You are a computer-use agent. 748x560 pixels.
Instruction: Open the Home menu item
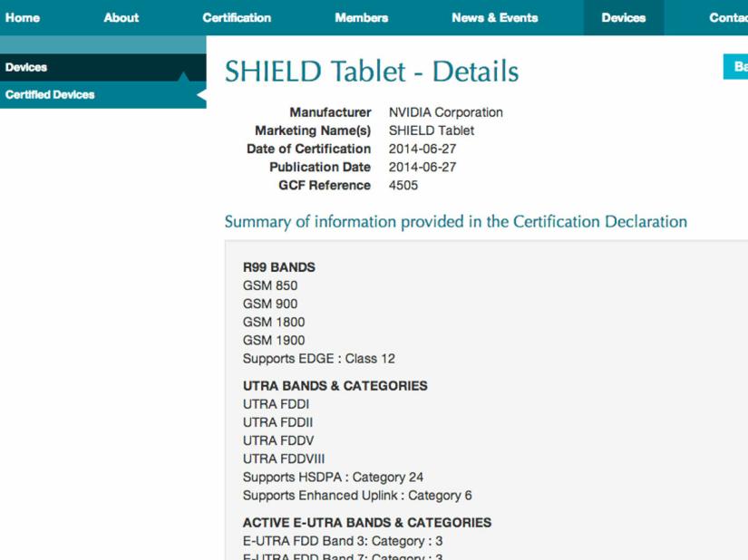[x=22, y=17]
